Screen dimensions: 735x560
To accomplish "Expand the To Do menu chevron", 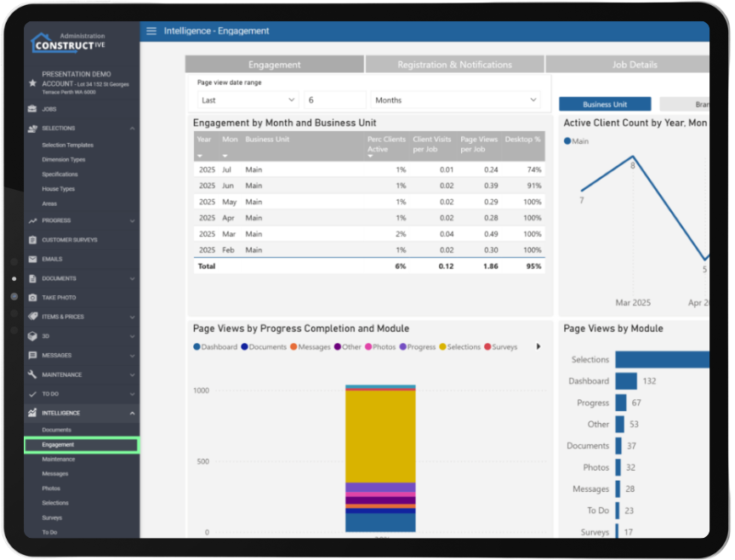I will point(132,394).
